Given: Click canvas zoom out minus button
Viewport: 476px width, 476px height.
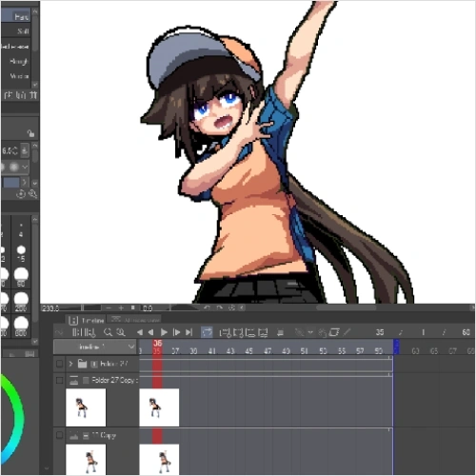Looking at the screenshot, I should pyautogui.click(x=109, y=307).
